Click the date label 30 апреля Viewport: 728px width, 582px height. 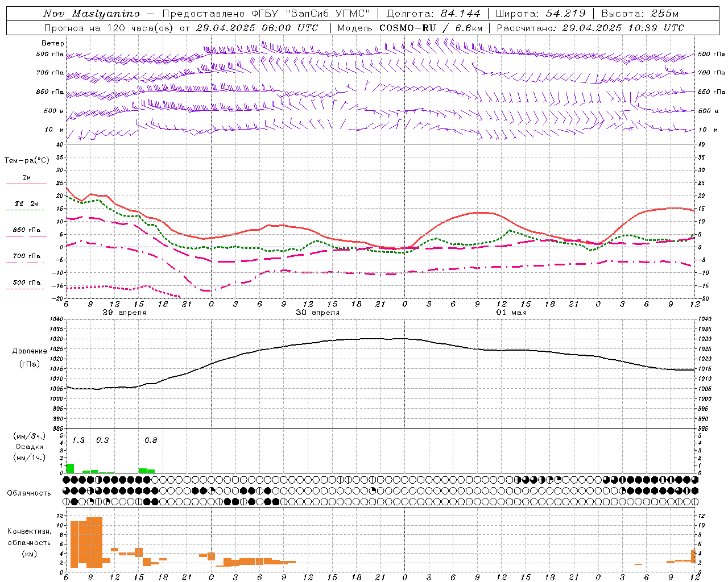point(317,313)
